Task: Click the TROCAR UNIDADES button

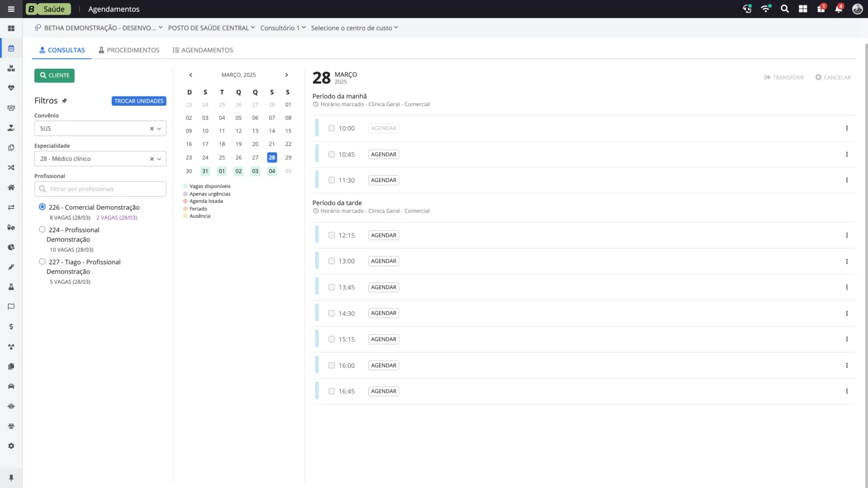Action: [x=139, y=101]
